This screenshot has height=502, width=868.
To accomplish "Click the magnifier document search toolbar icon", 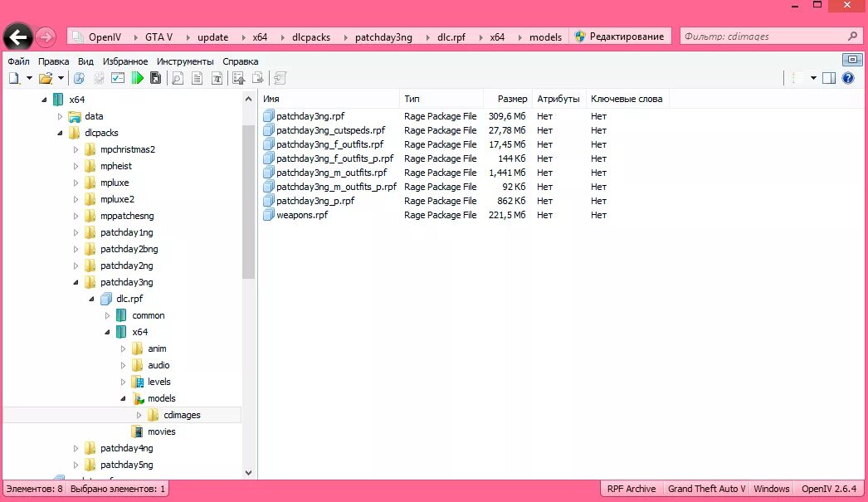I will [x=177, y=78].
